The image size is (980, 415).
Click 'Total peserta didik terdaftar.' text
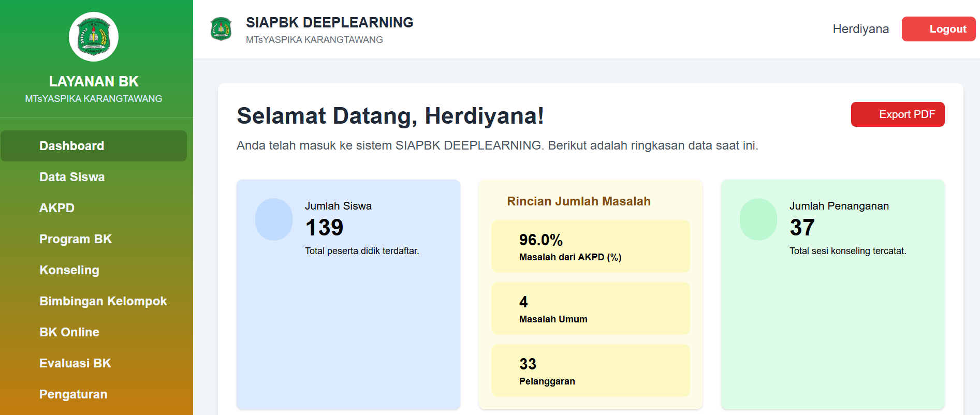(x=362, y=251)
